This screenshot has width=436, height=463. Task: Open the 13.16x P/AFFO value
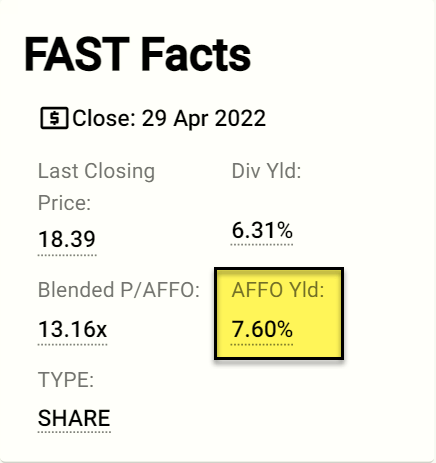coord(73,329)
